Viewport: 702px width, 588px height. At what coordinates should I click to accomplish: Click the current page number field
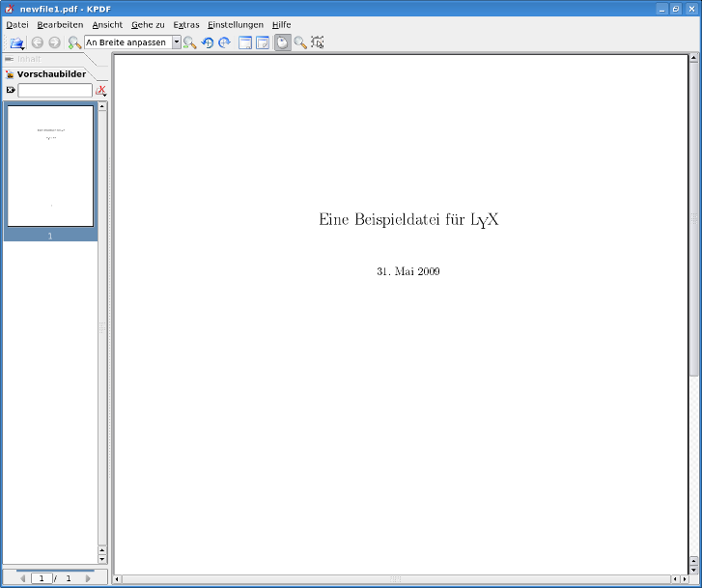click(x=42, y=578)
